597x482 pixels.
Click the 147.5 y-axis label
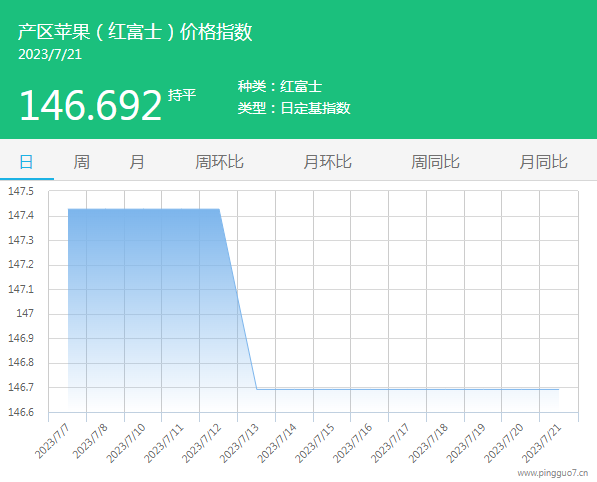point(21,191)
